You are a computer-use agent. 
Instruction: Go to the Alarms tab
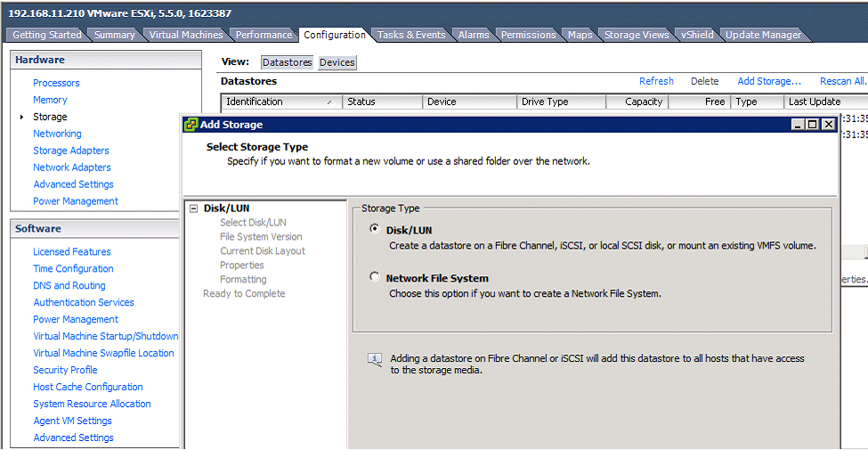pyautogui.click(x=474, y=35)
